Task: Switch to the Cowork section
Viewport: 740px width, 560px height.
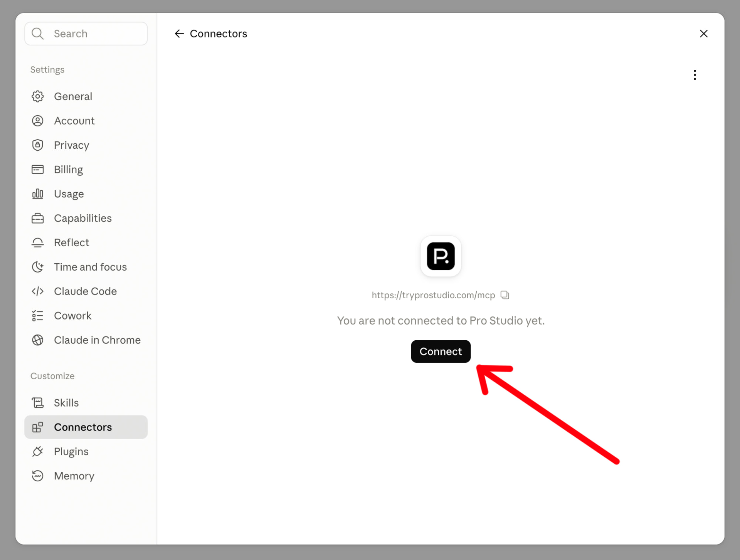Action: pos(86,316)
